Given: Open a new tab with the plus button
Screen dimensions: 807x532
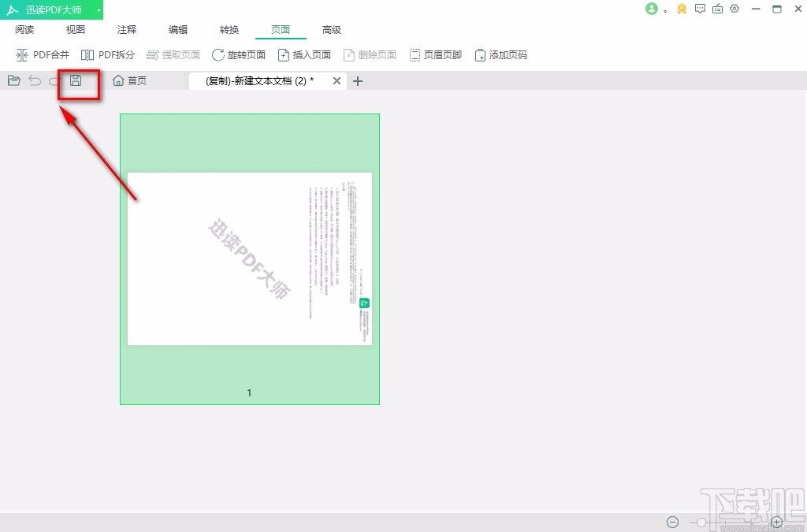Looking at the screenshot, I should click(x=358, y=80).
